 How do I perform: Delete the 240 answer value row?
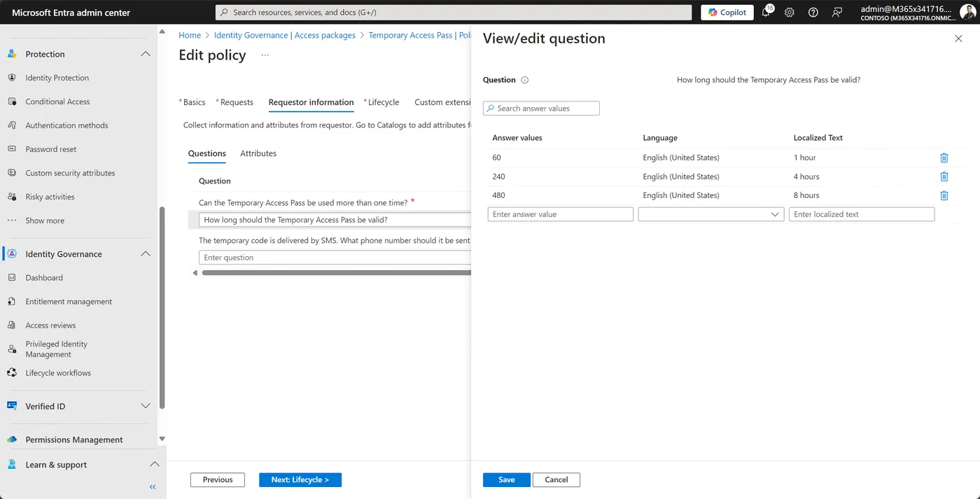tap(944, 177)
